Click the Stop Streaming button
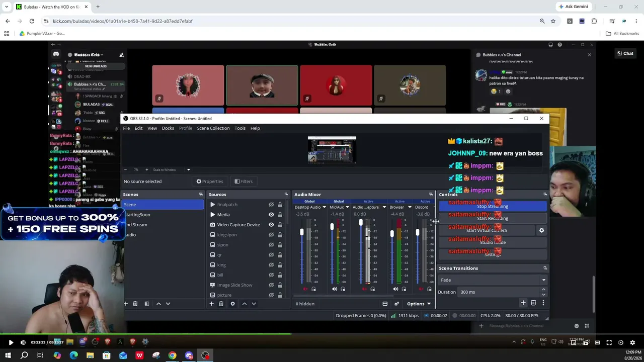 [x=493, y=206]
